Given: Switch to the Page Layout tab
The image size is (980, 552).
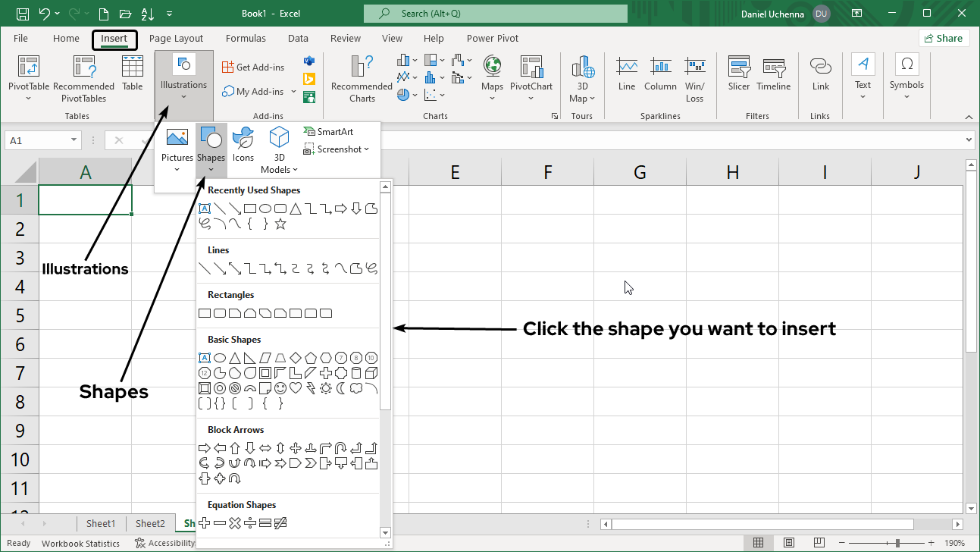Looking at the screenshot, I should pyautogui.click(x=176, y=38).
